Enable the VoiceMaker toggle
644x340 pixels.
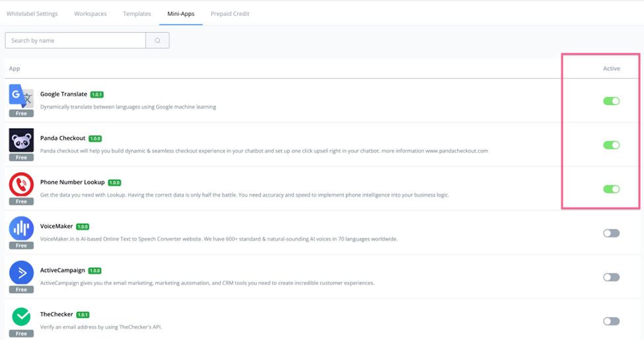[x=611, y=233]
